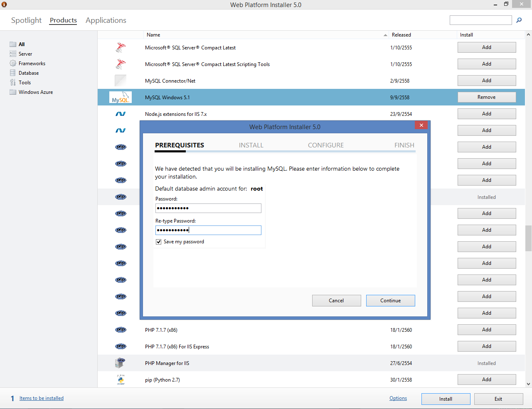532x409 pixels.
Task: Click the app icon in the title bar
Action: click(4, 5)
